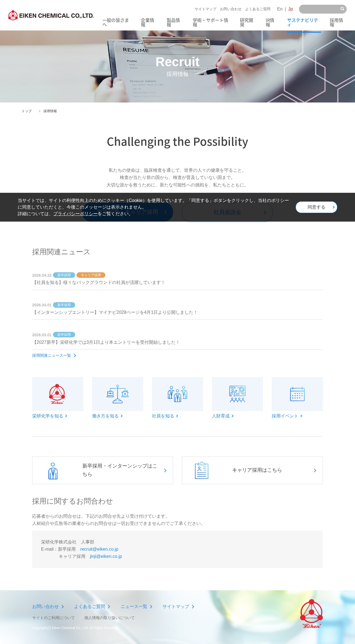Open news 【インターンシップエントリー】マイナビ2028

click(x=115, y=312)
